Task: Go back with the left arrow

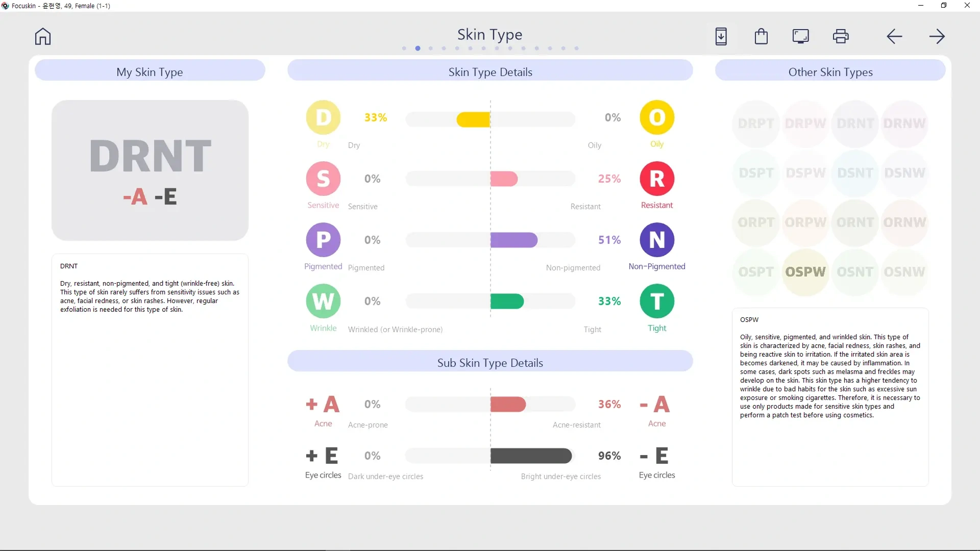Action: pos(894,37)
